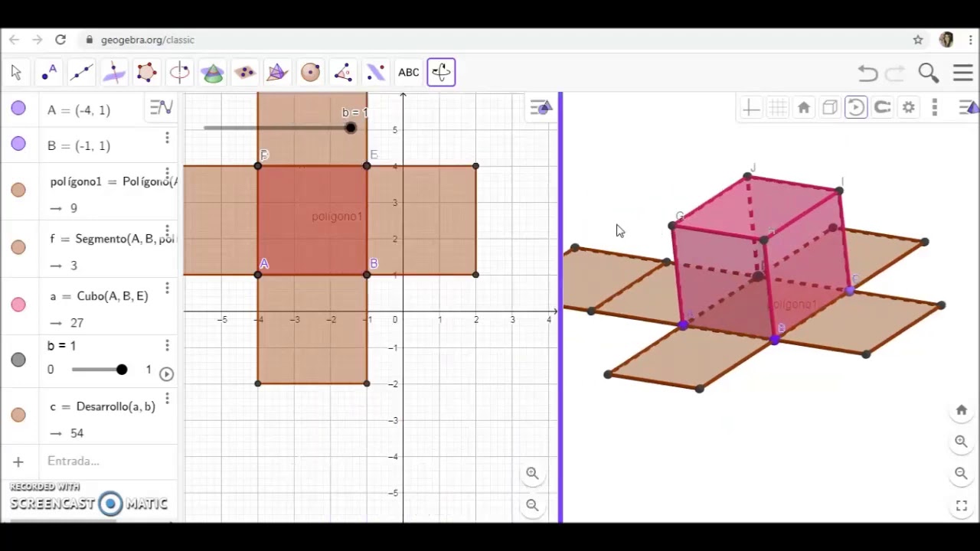The width and height of the screenshot is (980, 551).
Task: Undo the last action
Action: point(867,73)
